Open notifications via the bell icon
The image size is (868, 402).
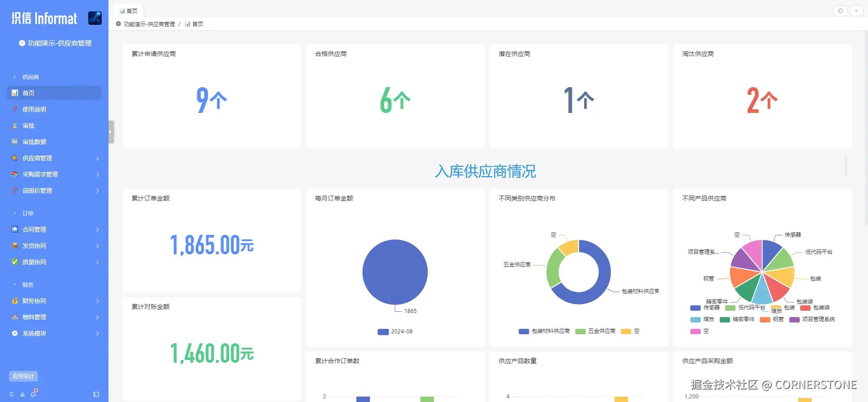33,394
